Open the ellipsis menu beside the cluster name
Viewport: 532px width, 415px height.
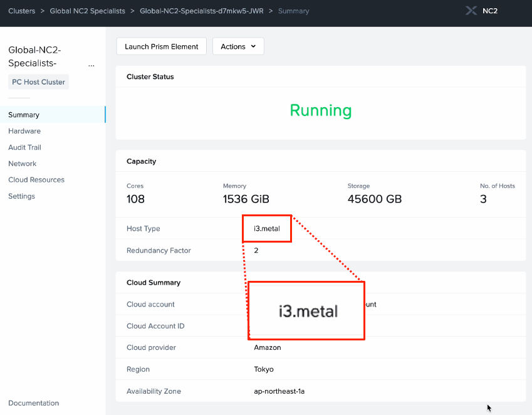[91, 65]
